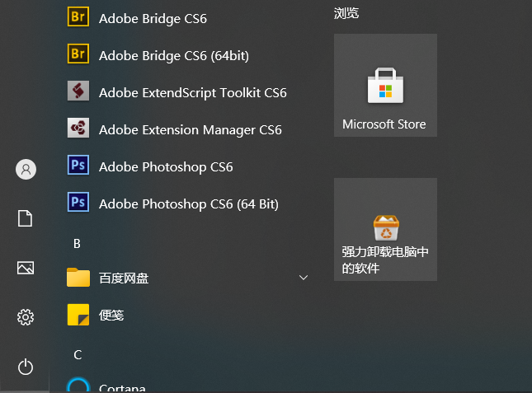This screenshot has height=393, width=532.
Task: Open the Microsoft Store tile
Action: 385,85
